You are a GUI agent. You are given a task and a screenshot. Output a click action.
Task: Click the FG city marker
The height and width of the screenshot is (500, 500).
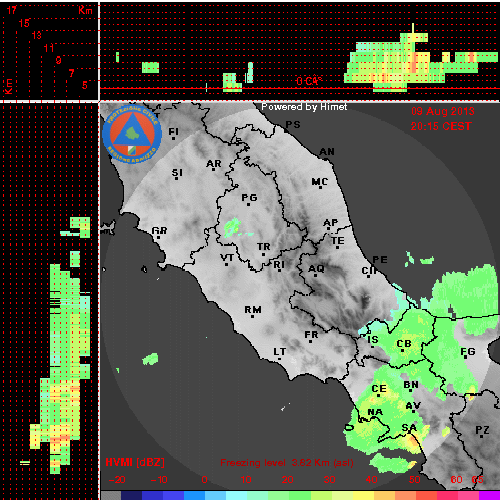click(468, 353)
